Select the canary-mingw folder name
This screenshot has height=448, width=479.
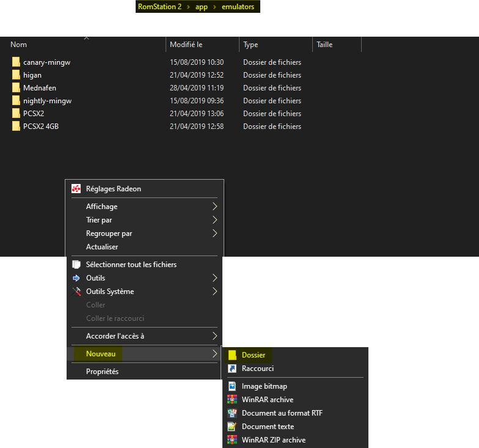(x=46, y=62)
